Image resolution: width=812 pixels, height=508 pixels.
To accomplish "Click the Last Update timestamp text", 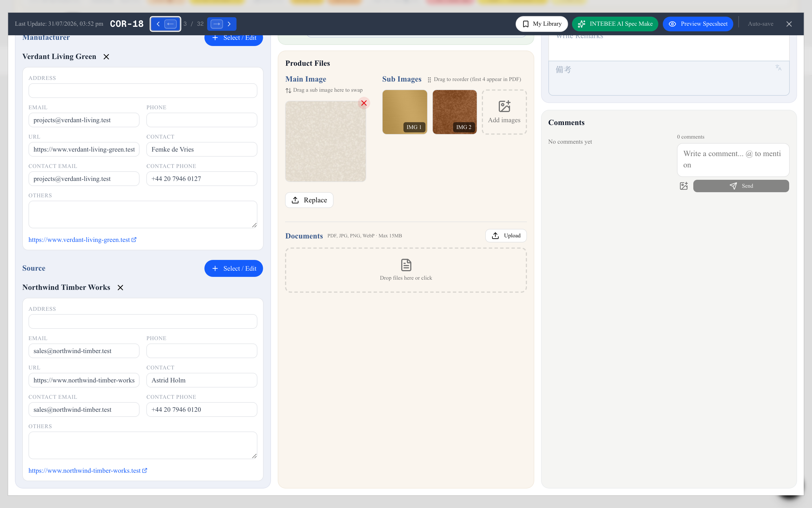I will [x=59, y=24].
